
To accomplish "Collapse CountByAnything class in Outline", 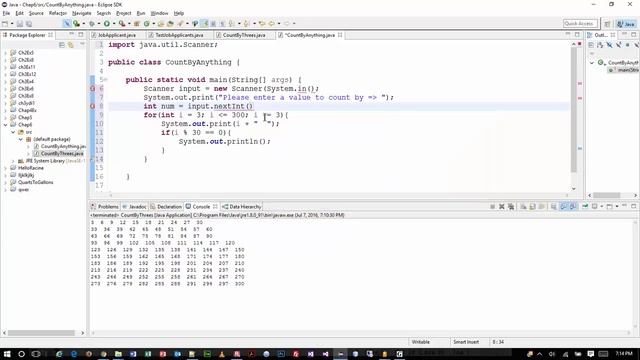I will click(x=591, y=63).
